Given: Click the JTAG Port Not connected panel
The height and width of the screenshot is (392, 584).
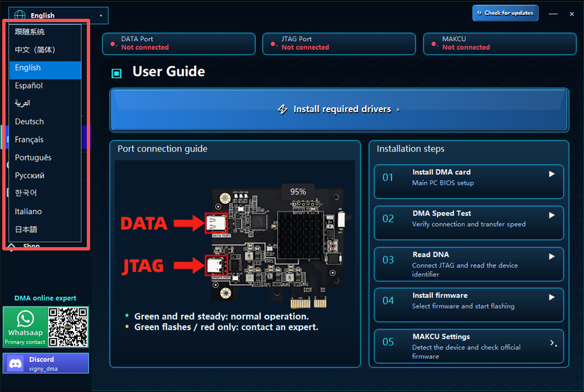Looking at the screenshot, I should (339, 44).
